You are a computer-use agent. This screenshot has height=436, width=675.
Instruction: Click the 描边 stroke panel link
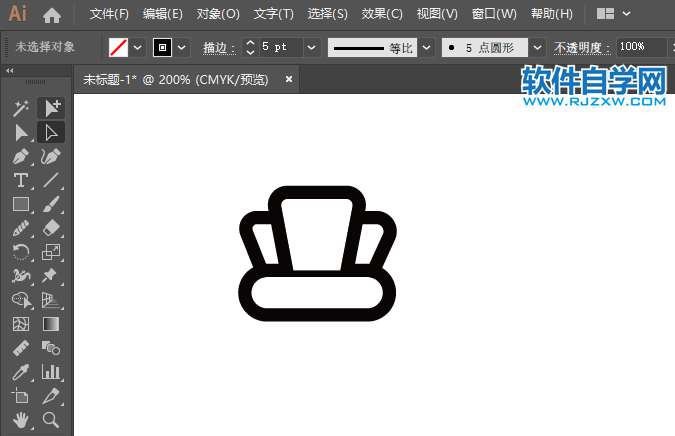coord(218,47)
